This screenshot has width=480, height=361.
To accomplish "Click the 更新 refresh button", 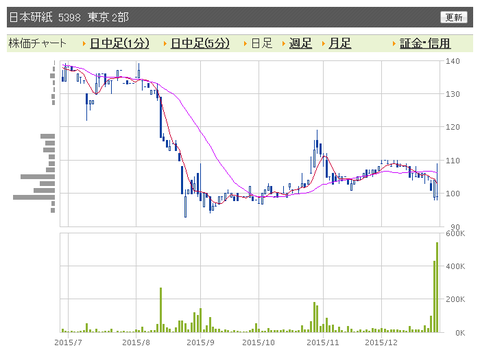I will point(454,17).
